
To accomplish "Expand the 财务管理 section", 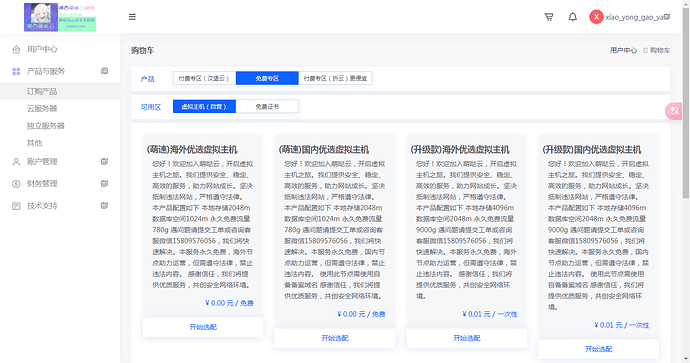I will point(104,183).
